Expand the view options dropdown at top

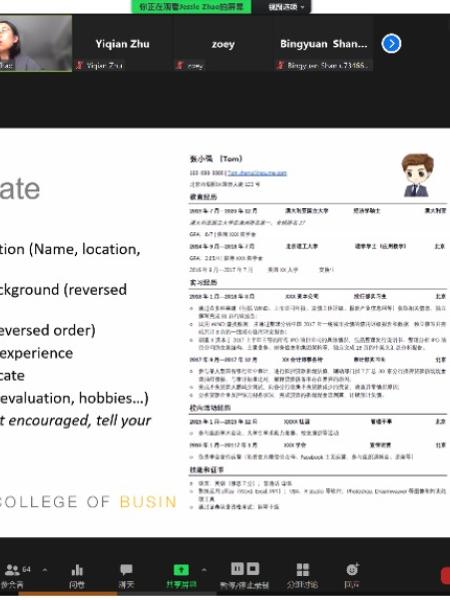tap(286, 7)
